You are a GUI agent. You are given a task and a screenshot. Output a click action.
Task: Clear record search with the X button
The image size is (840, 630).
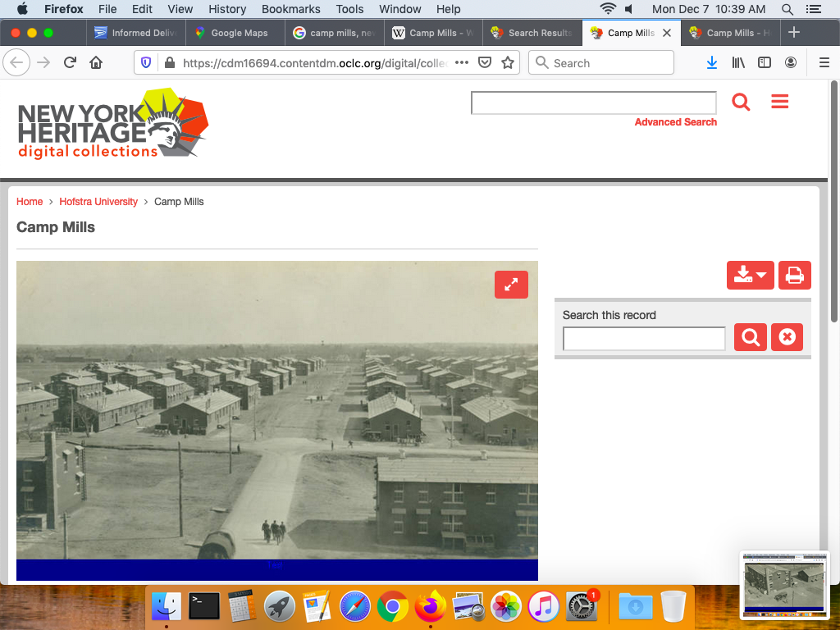click(787, 337)
